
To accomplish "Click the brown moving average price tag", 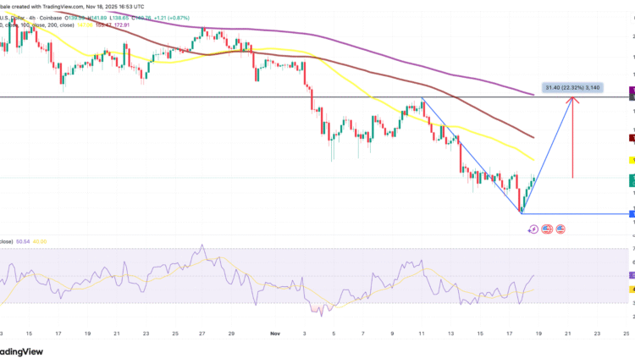I will pos(631,137).
